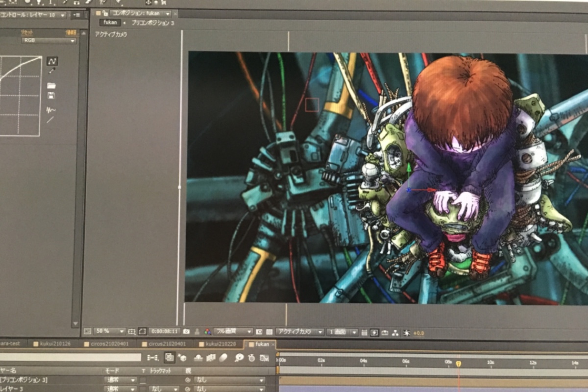
Task: Click the yellow playhead marker on timeline
Action: (x=459, y=363)
